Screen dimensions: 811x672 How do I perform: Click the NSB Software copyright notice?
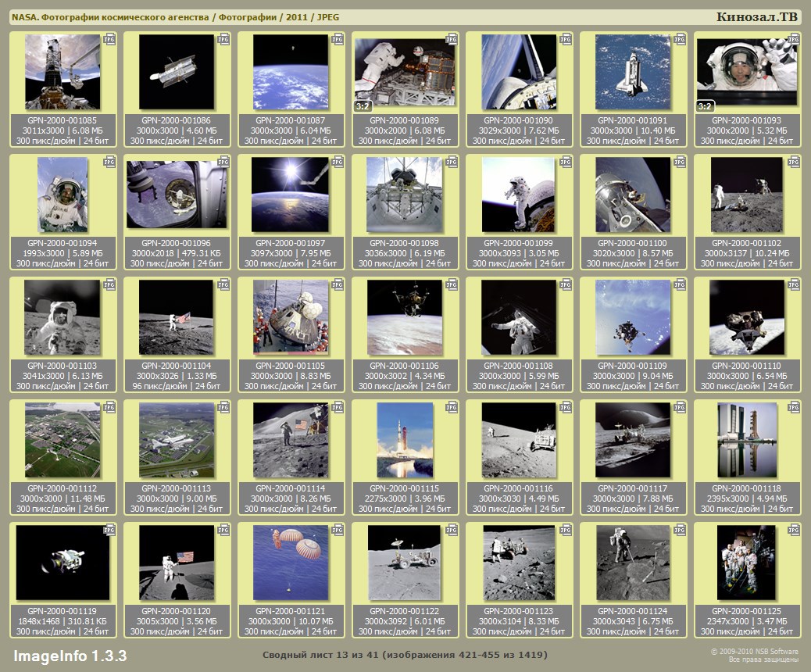tap(754, 655)
